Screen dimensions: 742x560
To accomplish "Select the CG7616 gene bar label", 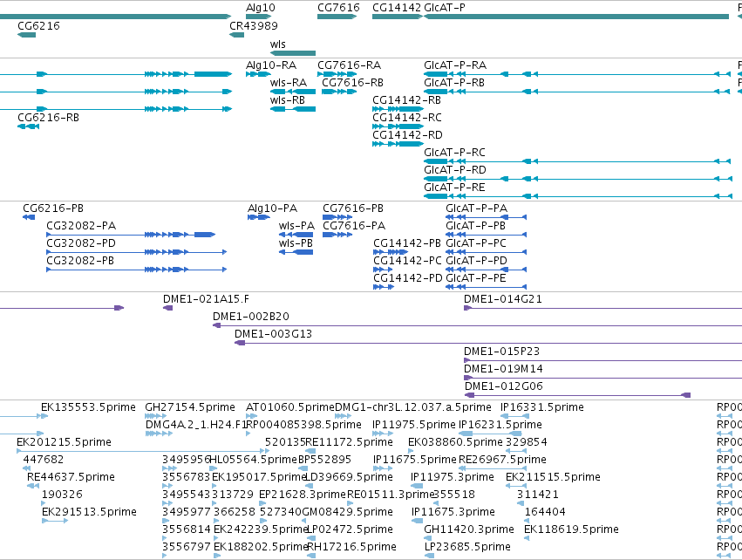I will [338, 8].
